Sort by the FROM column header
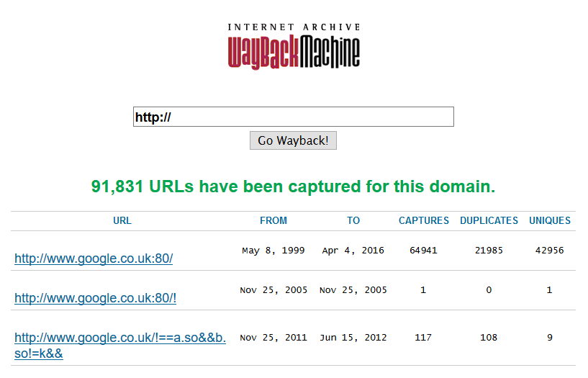Image resolution: width=588 pixels, height=378 pixels. [273, 220]
